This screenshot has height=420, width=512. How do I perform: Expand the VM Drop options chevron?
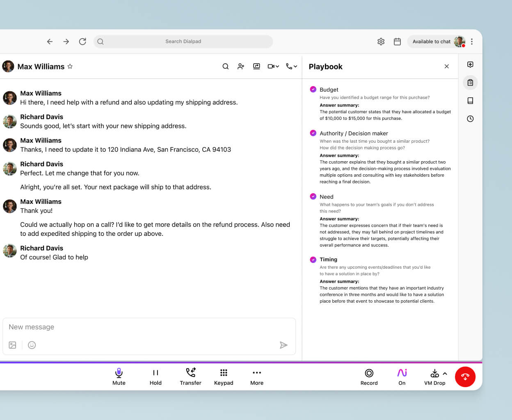[x=444, y=373]
